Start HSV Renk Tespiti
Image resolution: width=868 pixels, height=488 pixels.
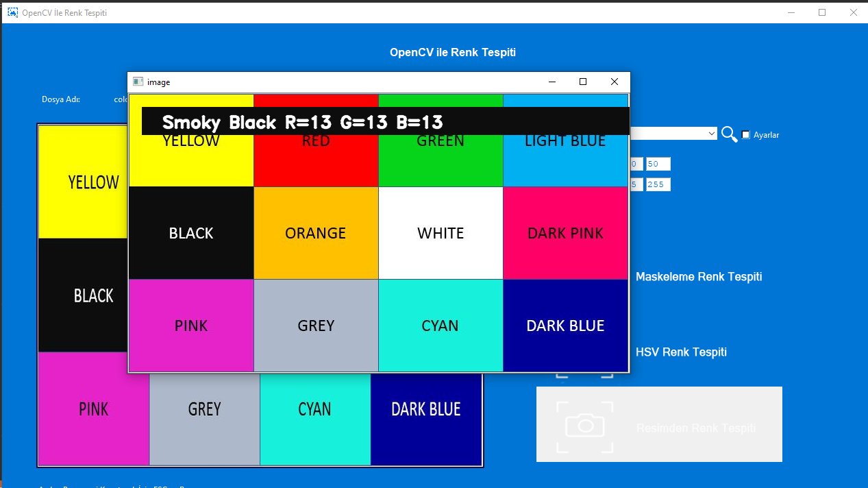click(681, 352)
